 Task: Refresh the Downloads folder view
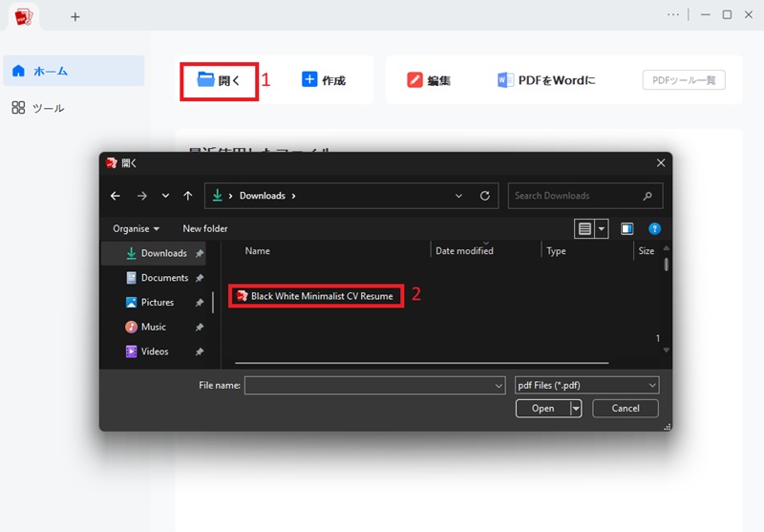[485, 196]
